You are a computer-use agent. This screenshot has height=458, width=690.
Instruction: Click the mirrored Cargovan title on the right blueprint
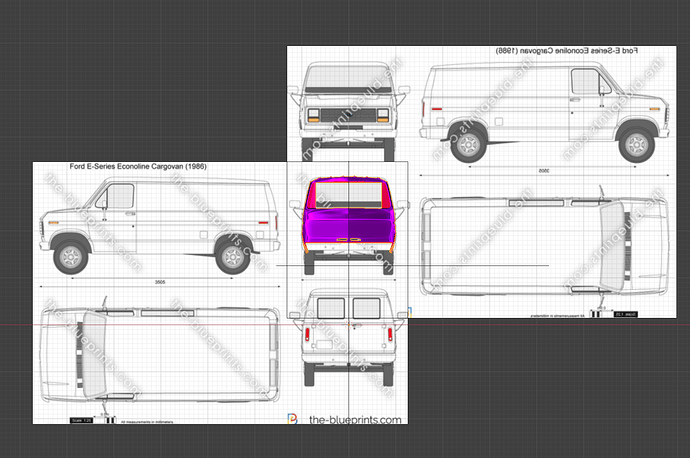[x=567, y=51]
